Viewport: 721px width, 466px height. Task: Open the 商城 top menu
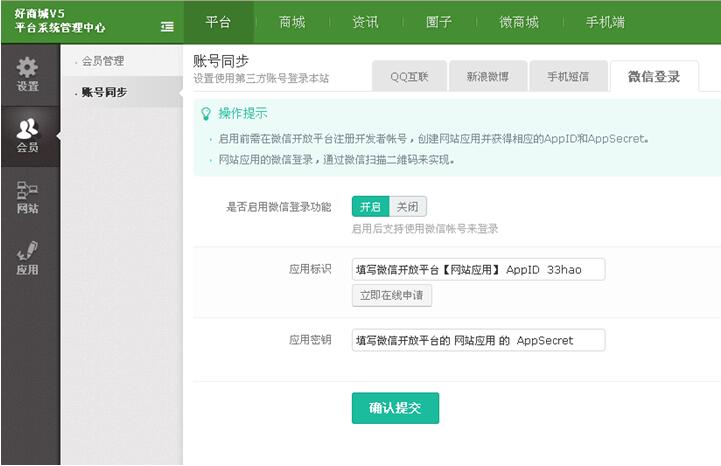(x=292, y=22)
